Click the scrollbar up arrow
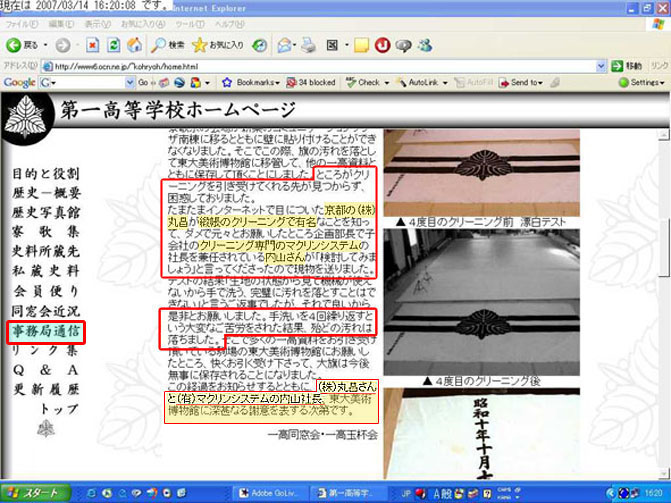 tap(663, 134)
